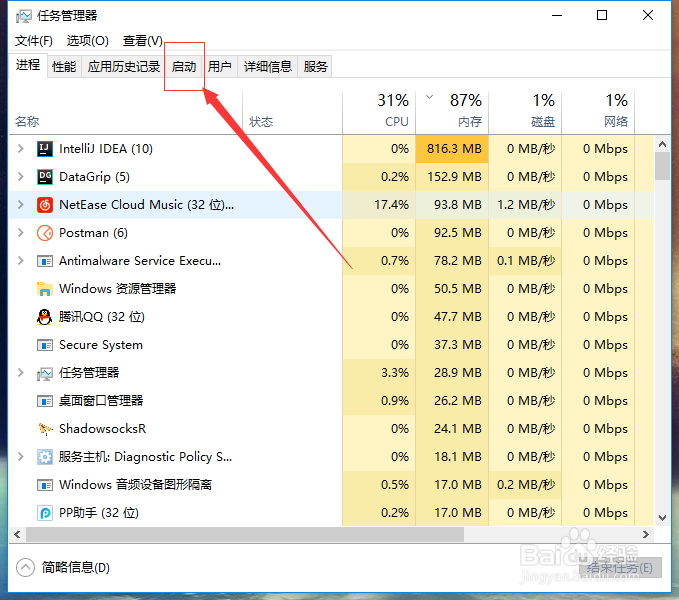The height and width of the screenshot is (600, 679).
Task: Expand the NetEase Cloud Music process group
Action: click(20, 205)
